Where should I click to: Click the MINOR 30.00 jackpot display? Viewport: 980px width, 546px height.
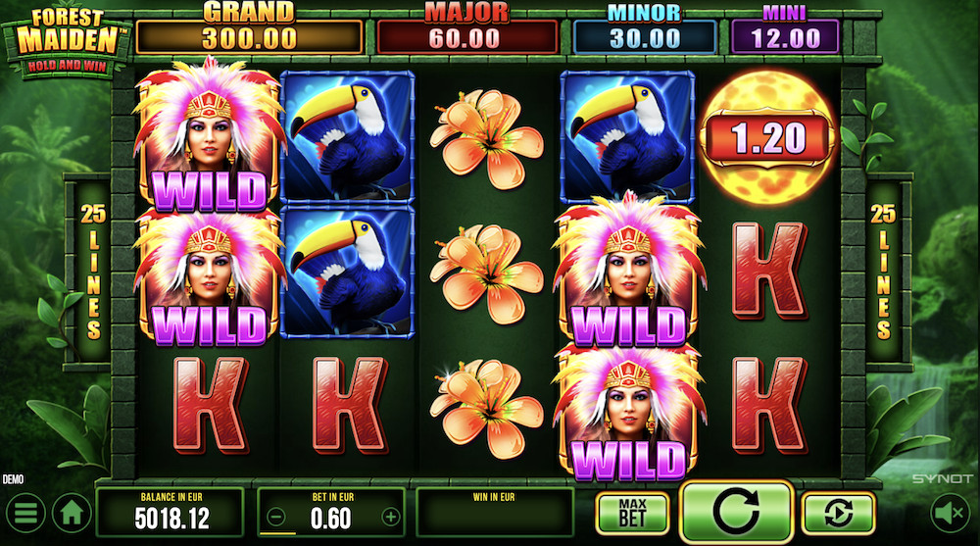[645, 30]
